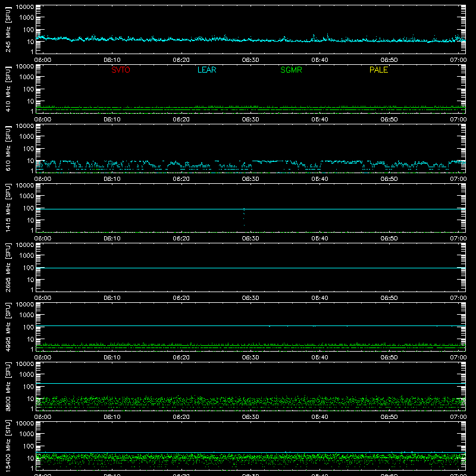This screenshot has height=476, width=476.
Task: Click 06:20 time label under 410 MHz plot
Action: [x=181, y=120]
